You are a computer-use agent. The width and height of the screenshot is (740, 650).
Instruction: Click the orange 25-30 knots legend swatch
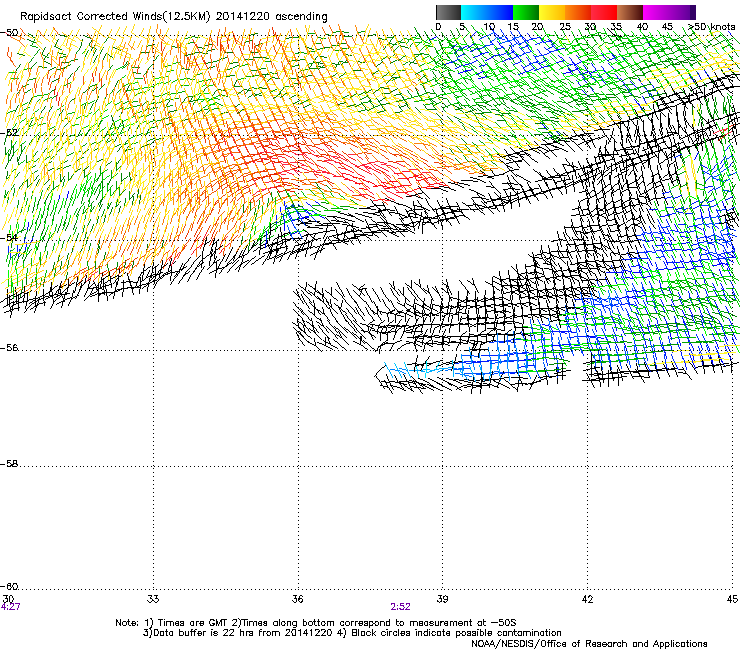[x=578, y=12]
